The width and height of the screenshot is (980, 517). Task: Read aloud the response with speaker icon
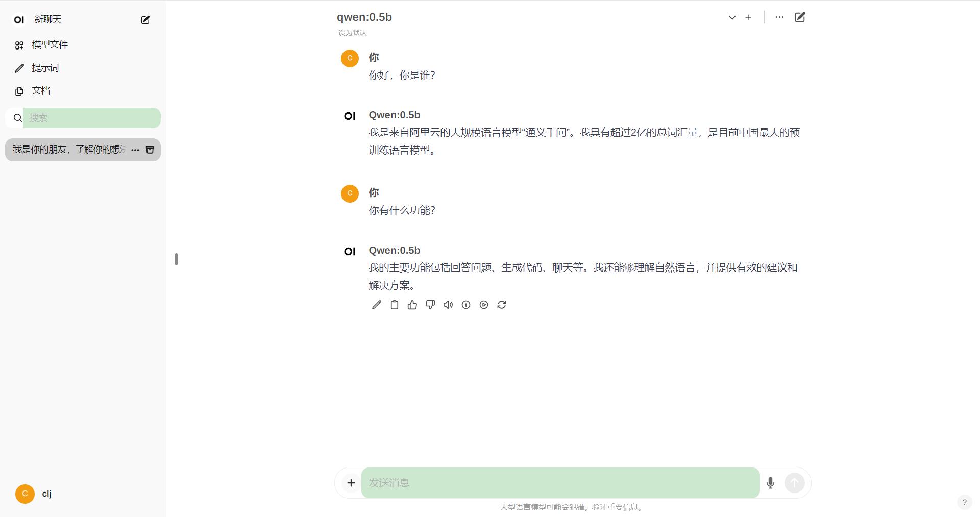[448, 305]
